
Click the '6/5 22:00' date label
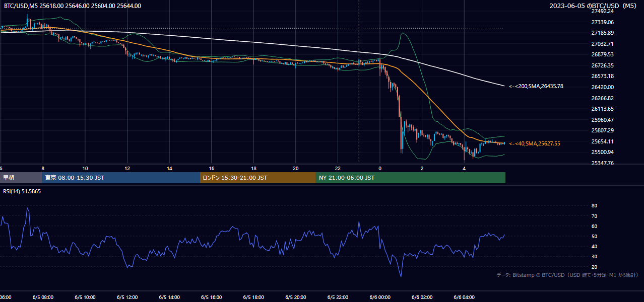[338, 297]
